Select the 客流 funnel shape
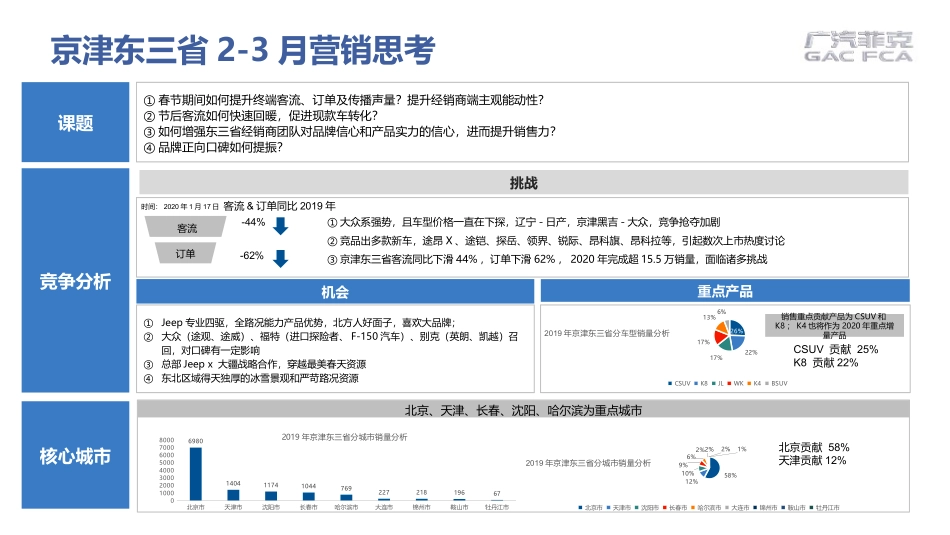 [x=186, y=228]
